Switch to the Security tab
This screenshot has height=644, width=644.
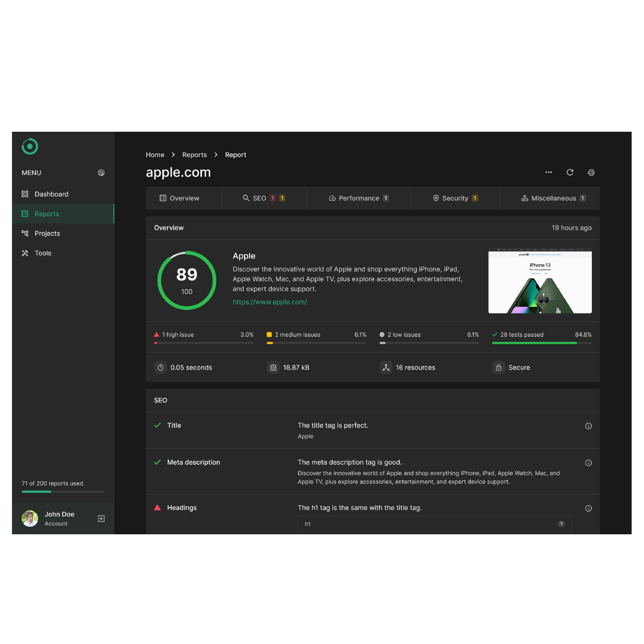click(455, 198)
